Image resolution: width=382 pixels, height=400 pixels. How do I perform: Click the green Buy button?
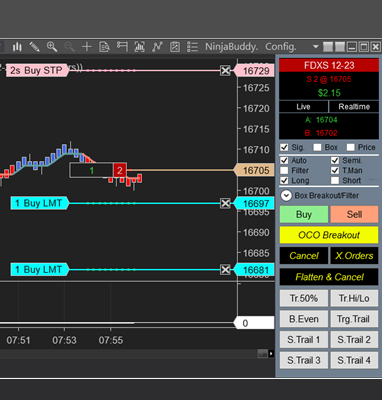click(304, 214)
